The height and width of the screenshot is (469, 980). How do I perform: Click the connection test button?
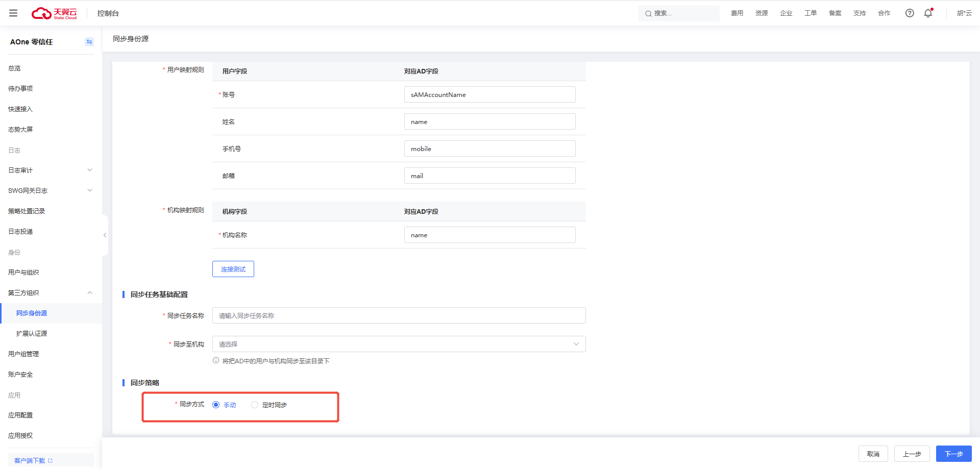233,269
